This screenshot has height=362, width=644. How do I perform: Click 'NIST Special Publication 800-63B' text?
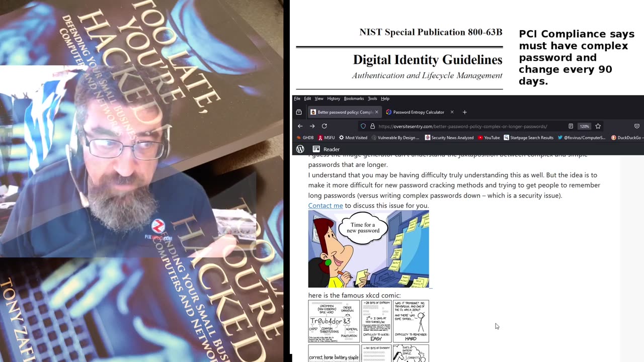431,32
